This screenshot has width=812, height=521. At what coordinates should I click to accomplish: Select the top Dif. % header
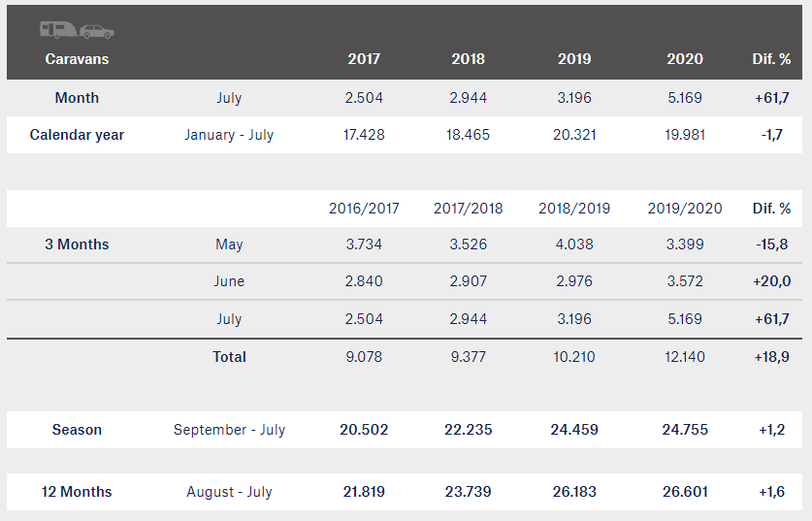(771, 59)
